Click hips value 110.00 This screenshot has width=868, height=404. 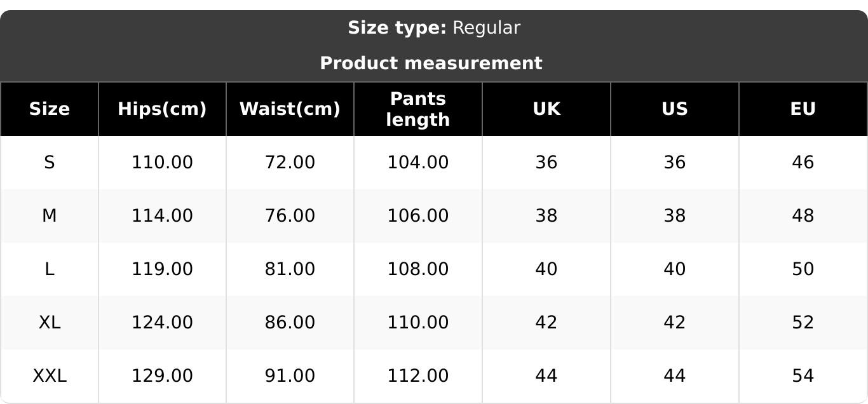point(162,163)
